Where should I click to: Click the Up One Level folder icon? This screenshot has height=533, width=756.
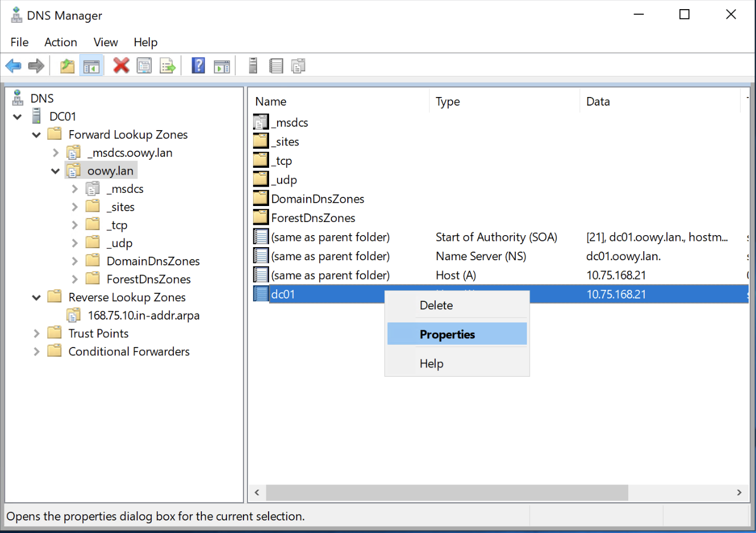[x=67, y=66]
